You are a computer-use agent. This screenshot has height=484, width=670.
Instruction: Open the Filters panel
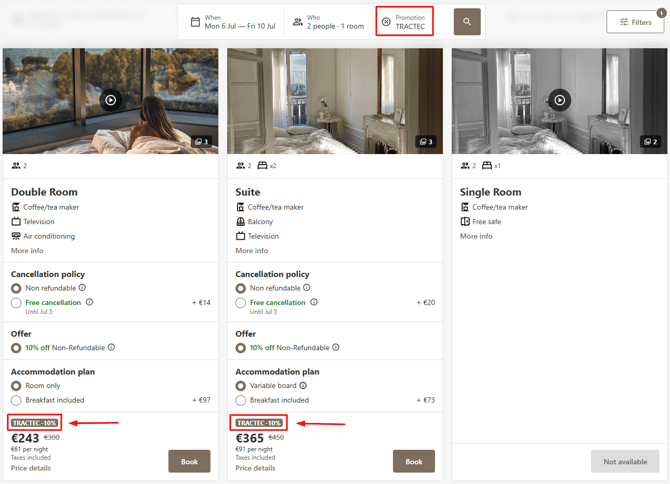click(x=635, y=22)
